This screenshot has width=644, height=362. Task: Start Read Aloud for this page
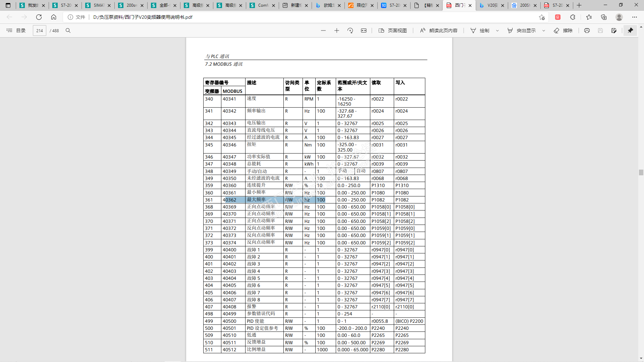(x=439, y=31)
